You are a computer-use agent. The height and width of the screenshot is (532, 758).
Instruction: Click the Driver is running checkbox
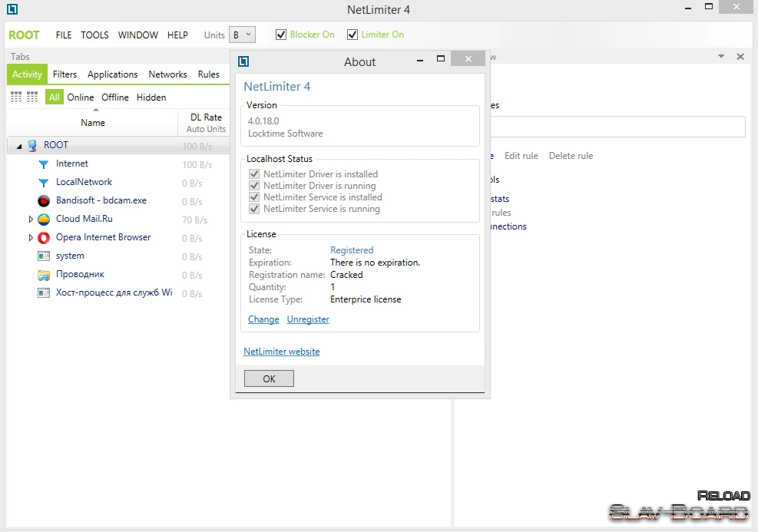point(254,186)
